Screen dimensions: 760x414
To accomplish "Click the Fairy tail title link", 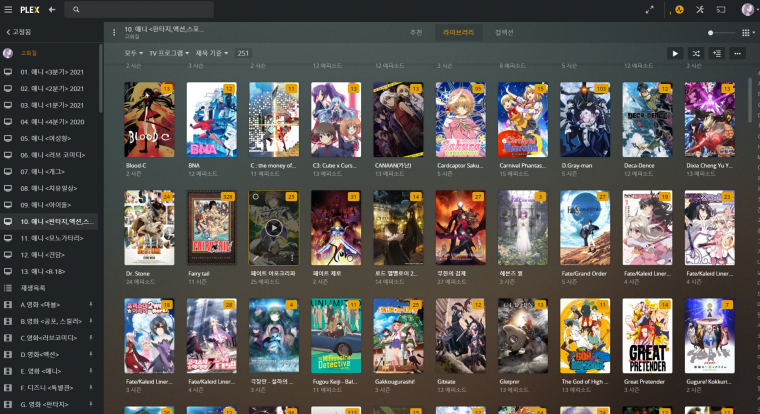I will (199, 274).
